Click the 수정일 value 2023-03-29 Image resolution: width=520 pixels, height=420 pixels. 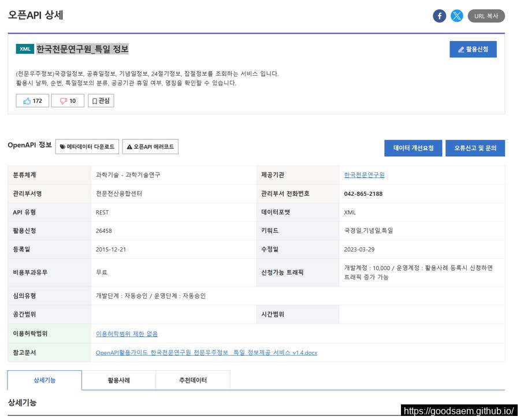point(359,249)
